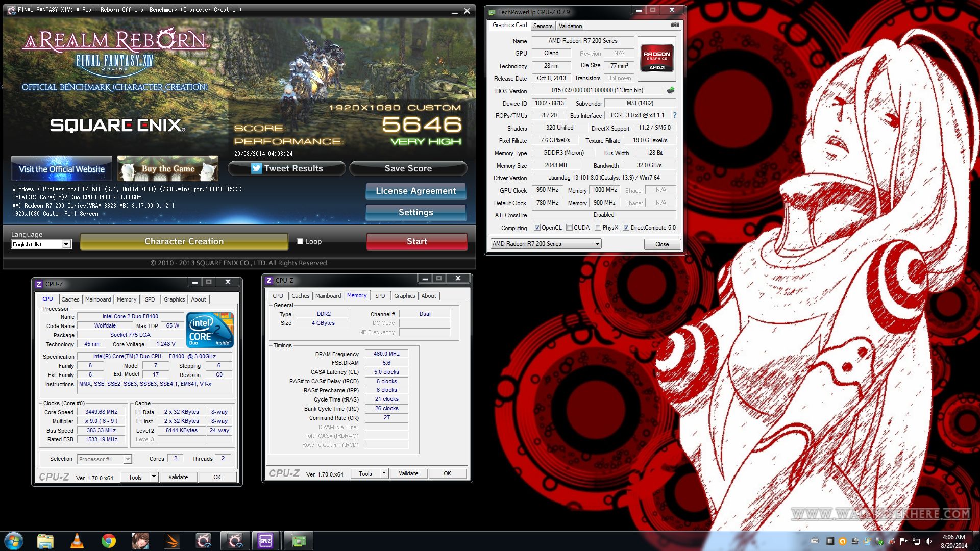This screenshot has width=980, height=551.
Task: Click the taskbar clock showing 4:06 AM
Action: tap(954, 541)
